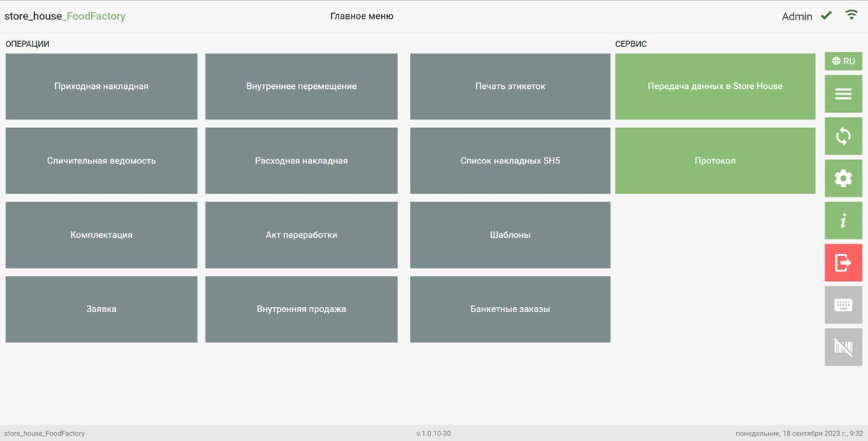Viewport: 868px width, 441px height.
Task: Click the date and time in status bar
Action: pos(799,434)
